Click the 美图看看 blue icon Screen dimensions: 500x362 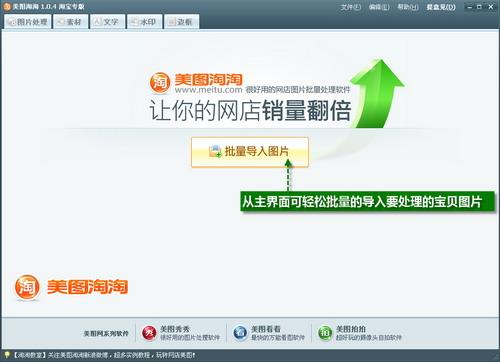click(240, 333)
